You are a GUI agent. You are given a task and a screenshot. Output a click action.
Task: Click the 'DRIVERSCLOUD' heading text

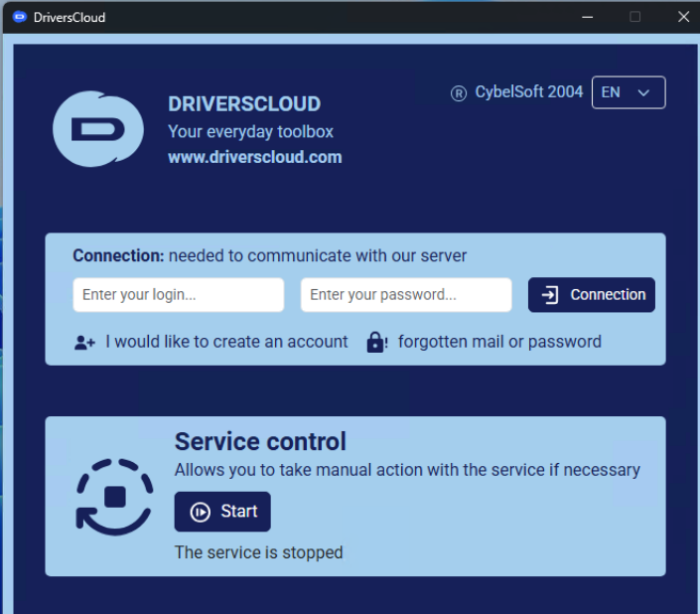pos(244,104)
